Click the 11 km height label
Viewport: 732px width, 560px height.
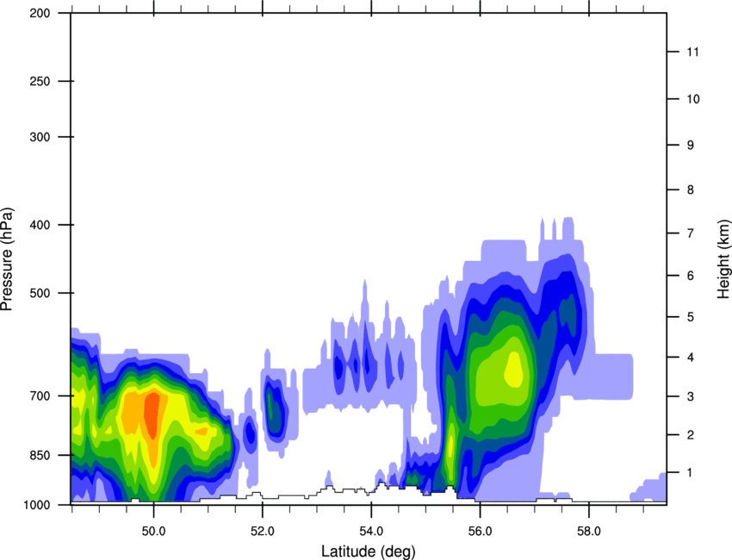(x=692, y=52)
